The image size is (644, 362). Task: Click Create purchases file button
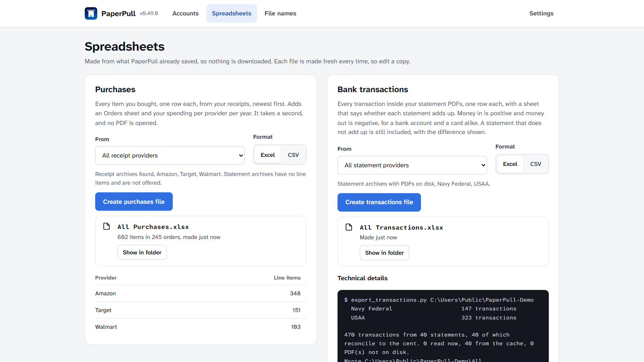pos(134,202)
